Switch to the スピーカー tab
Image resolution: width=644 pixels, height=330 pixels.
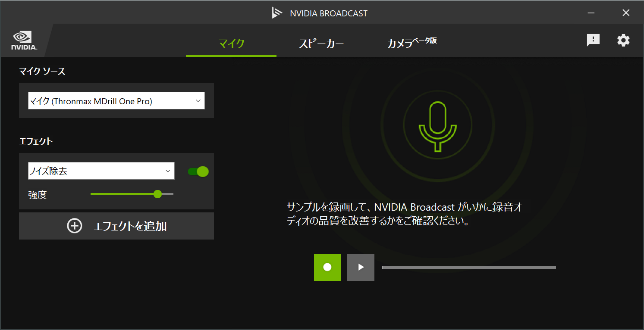[x=321, y=43]
